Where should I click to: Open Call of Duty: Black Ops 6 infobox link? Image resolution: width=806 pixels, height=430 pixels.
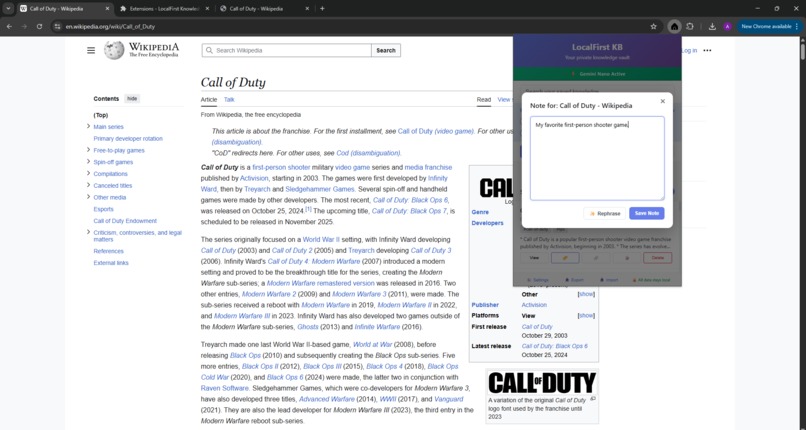pyautogui.click(x=555, y=346)
